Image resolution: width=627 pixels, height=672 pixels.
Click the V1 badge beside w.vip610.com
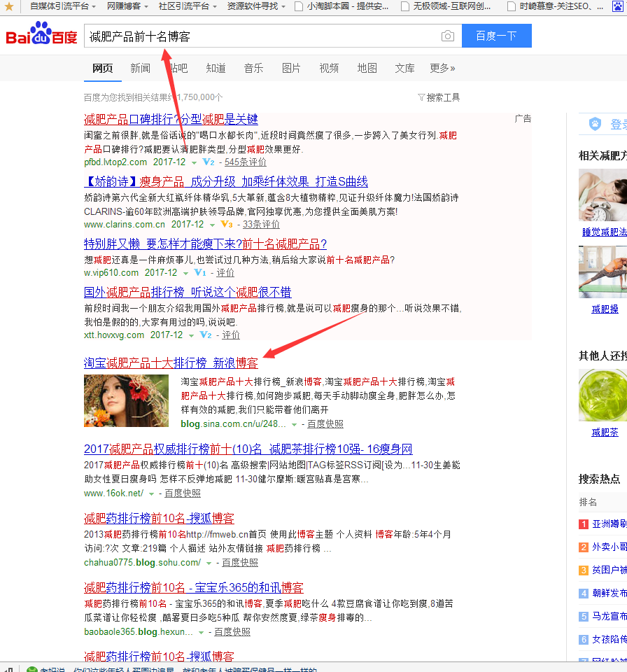[x=200, y=272]
